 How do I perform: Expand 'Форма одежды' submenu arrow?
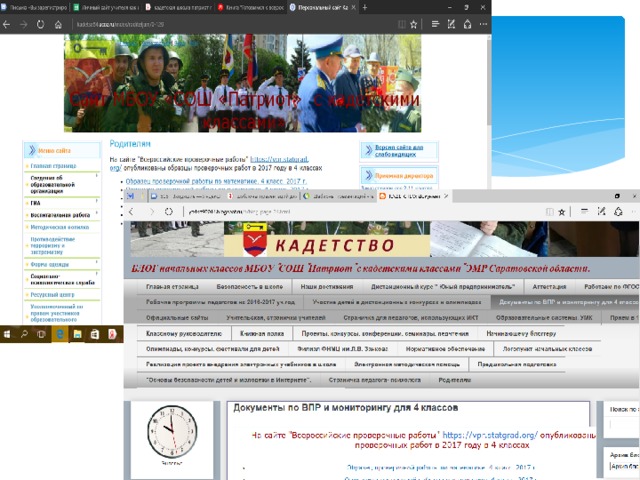tap(97, 262)
